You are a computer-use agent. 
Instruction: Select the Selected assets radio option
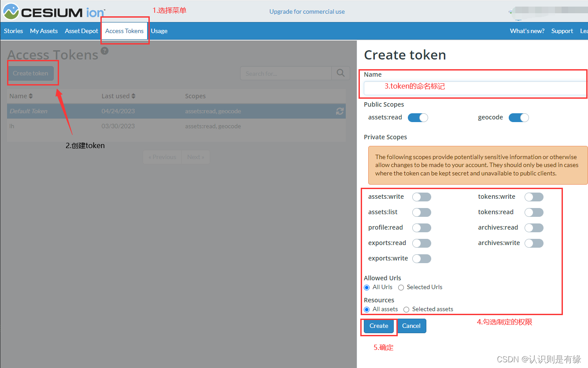coord(406,309)
